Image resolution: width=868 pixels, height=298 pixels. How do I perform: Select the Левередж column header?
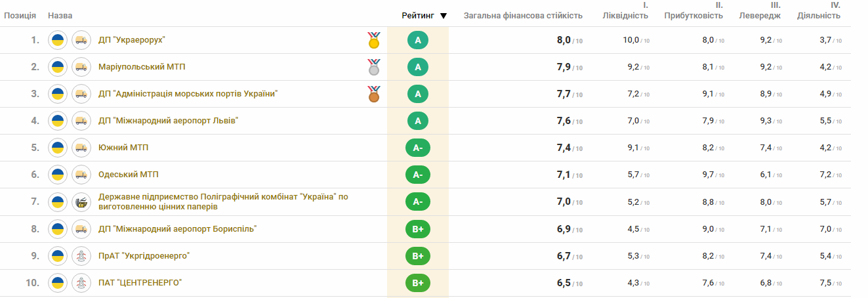(x=759, y=16)
